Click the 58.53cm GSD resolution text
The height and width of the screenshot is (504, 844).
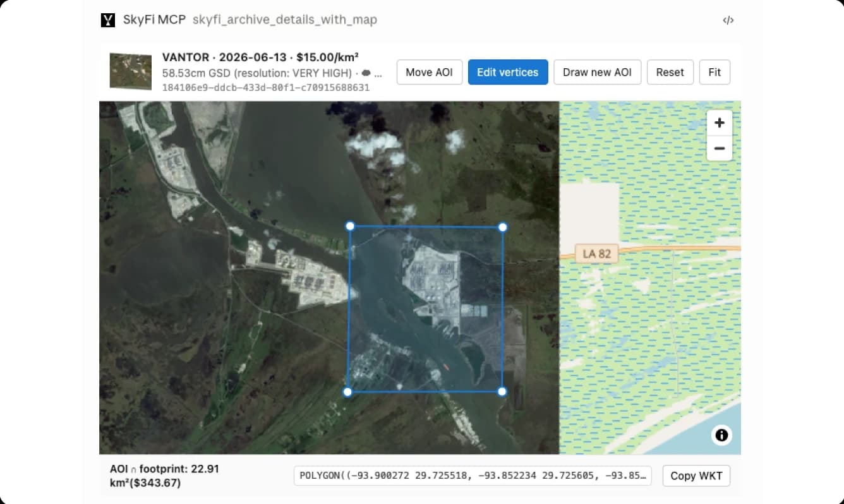257,73
